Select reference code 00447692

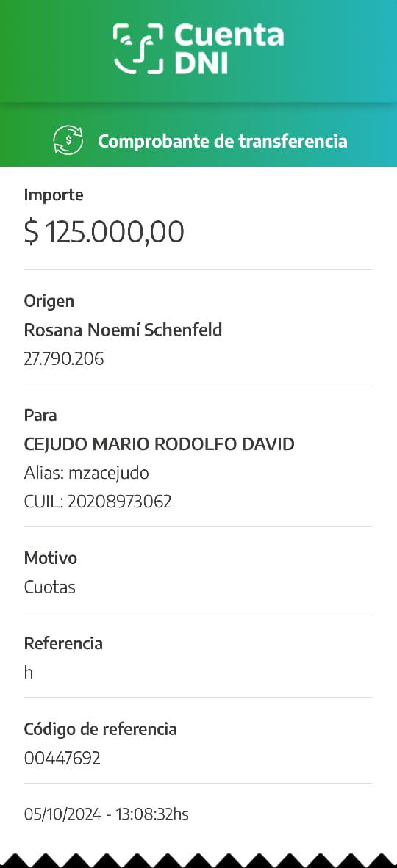[x=62, y=759]
